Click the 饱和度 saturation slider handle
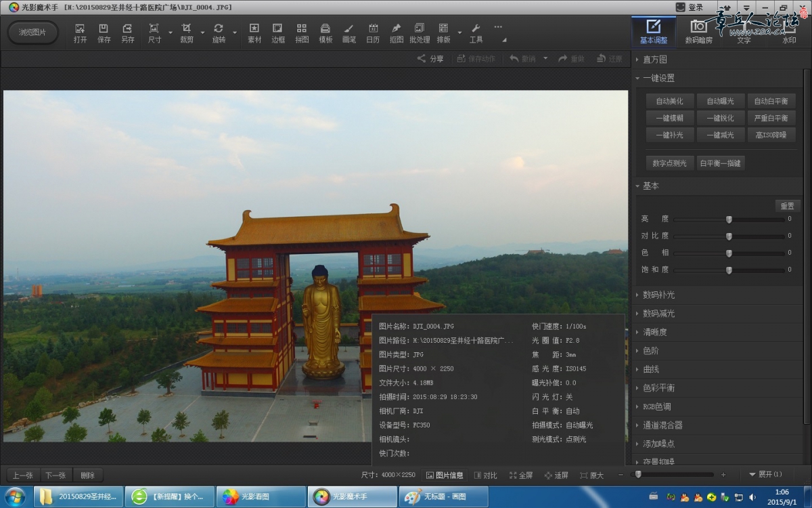 tap(729, 270)
